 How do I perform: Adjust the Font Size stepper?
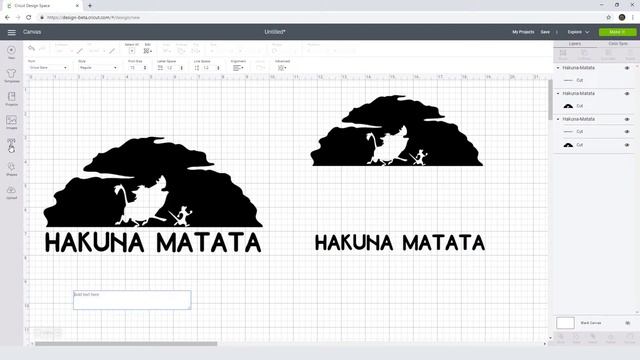tap(145, 68)
